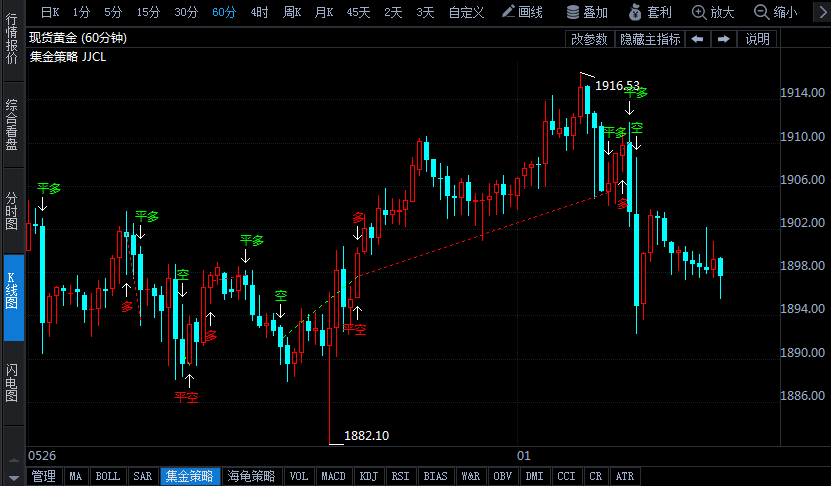
Task: Open 分时图 sidebar tab
Action: click(x=12, y=211)
